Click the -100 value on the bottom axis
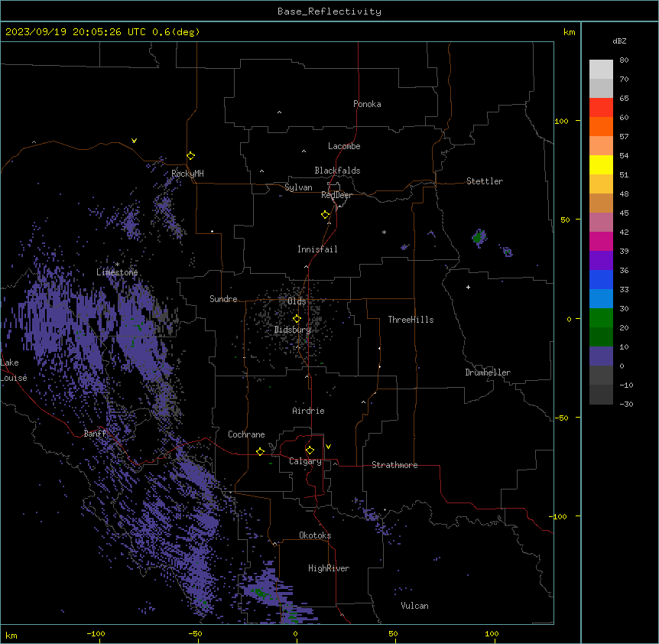 [x=96, y=633]
